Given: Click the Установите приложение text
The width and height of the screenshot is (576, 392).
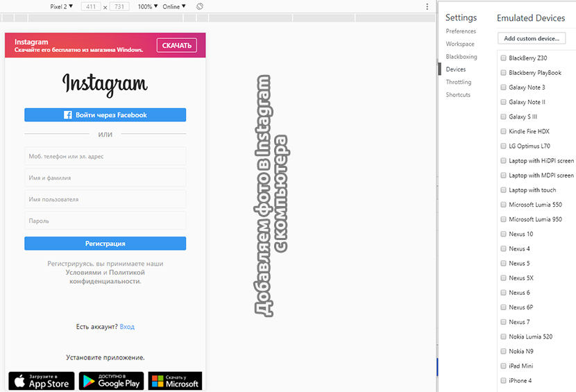Looking at the screenshot, I should 105,357.
